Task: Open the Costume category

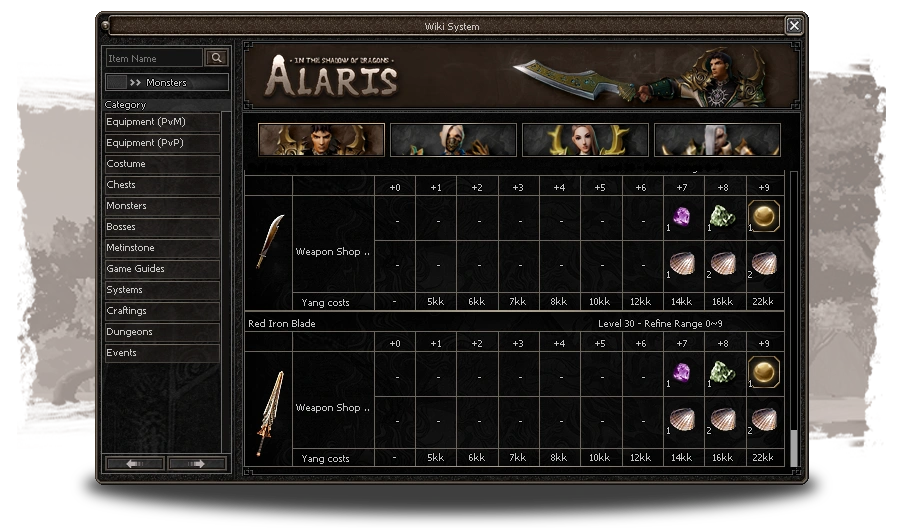Action: coord(162,164)
